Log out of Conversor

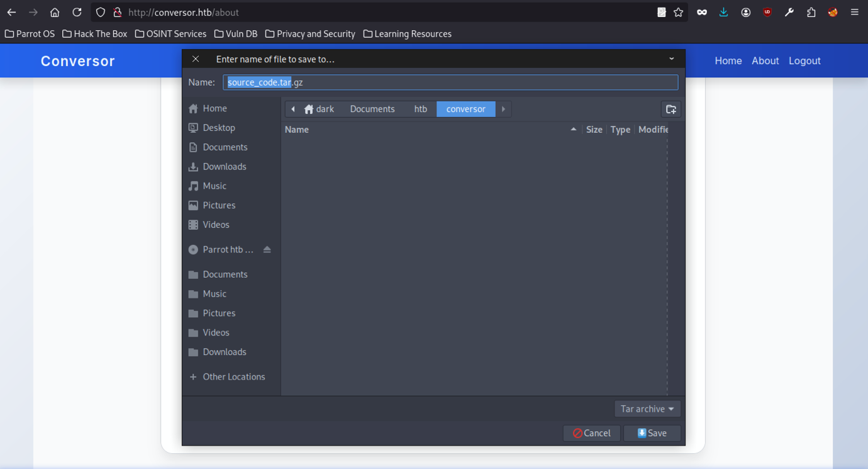[804, 60]
